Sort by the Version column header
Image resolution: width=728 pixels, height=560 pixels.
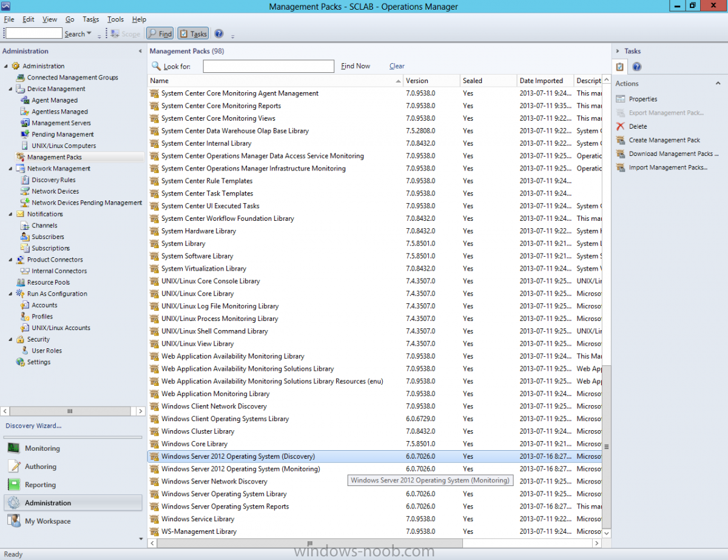tap(431, 81)
